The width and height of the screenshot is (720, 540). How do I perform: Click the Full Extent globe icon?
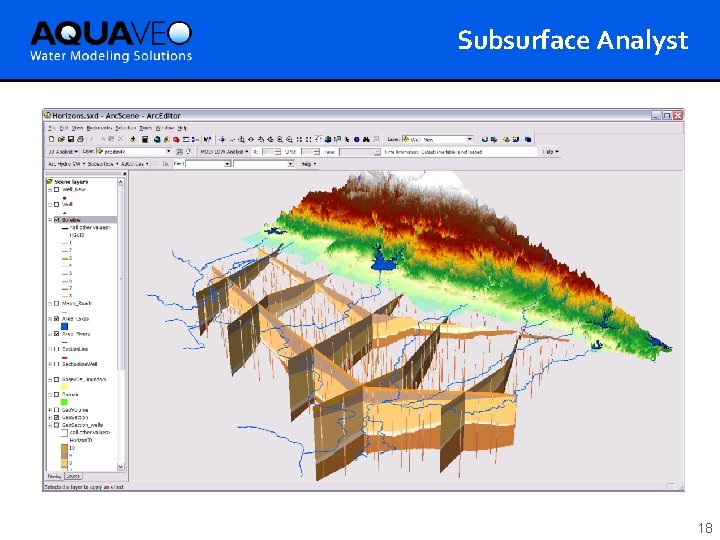(x=328, y=139)
